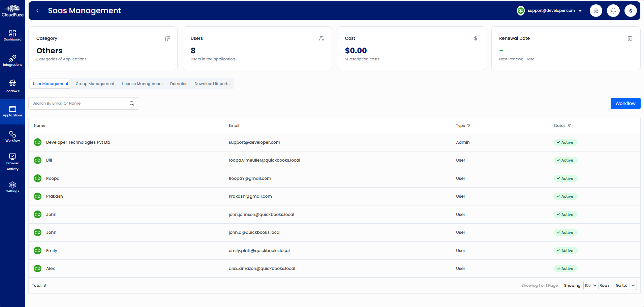Open the License Management tab
The height and width of the screenshot is (307, 644).
pyautogui.click(x=142, y=83)
